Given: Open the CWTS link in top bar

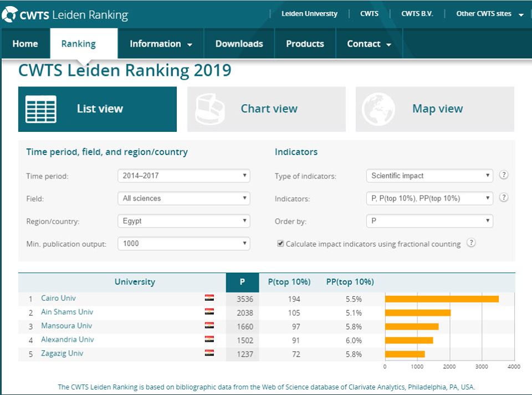Looking at the screenshot, I should pyautogui.click(x=369, y=14).
